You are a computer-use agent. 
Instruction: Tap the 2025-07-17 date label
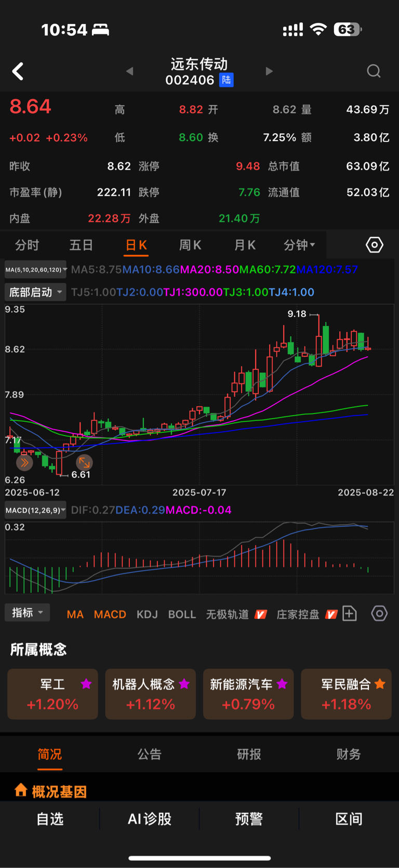coord(199,492)
